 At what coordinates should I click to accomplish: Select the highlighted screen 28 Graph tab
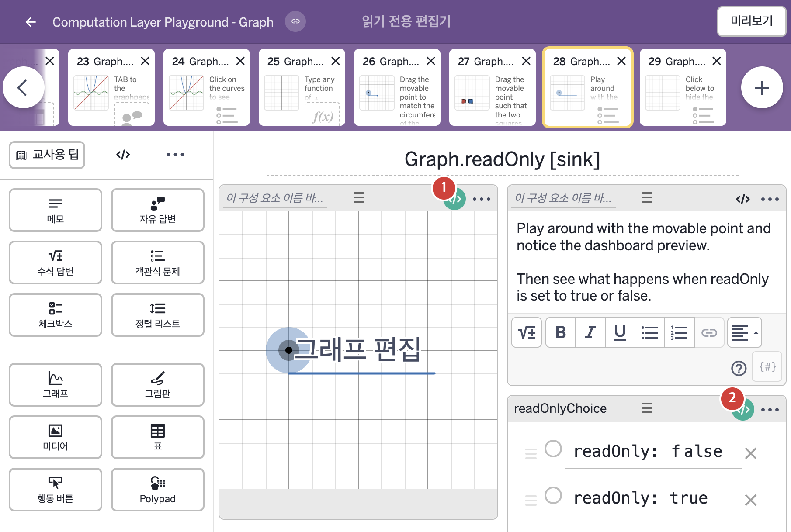click(x=588, y=87)
